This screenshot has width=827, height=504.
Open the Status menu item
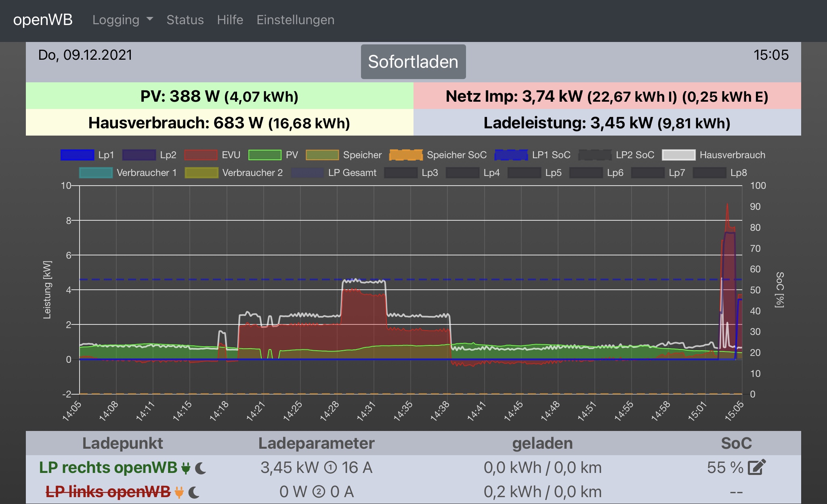[x=185, y=20]
